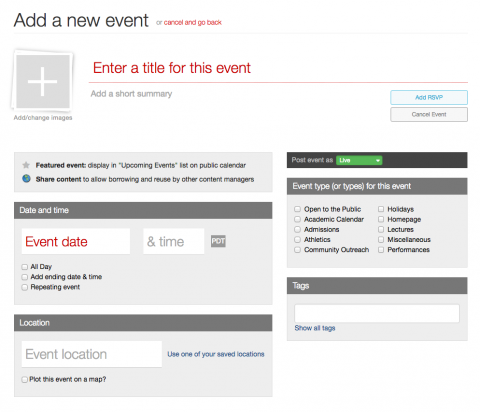
Task: Check the All Day checkbox
Action: 24,267
